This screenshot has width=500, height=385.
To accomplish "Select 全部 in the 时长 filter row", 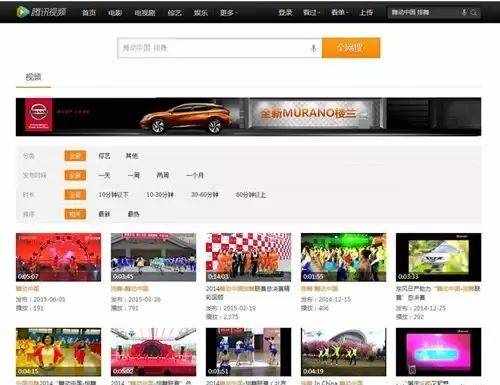I will (75, 195).
